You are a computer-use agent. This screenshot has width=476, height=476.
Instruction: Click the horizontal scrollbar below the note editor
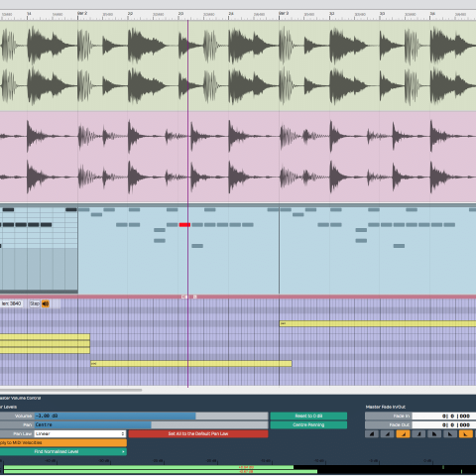70,390
